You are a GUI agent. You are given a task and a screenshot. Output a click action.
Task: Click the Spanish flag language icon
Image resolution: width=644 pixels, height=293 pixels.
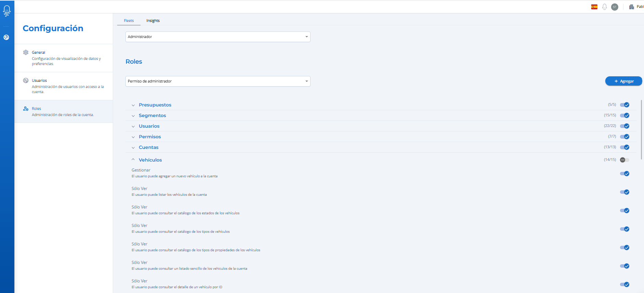pos(594,7)
